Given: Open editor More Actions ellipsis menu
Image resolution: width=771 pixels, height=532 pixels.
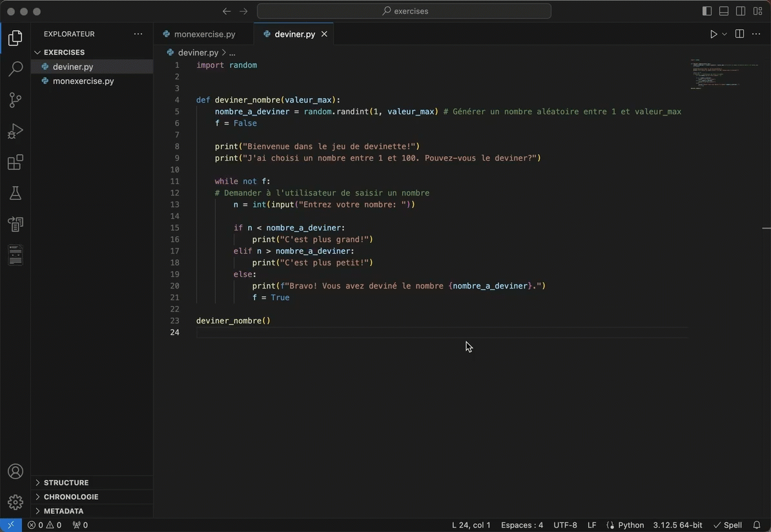Looking at the screenshot, I should tap(756, 34).
